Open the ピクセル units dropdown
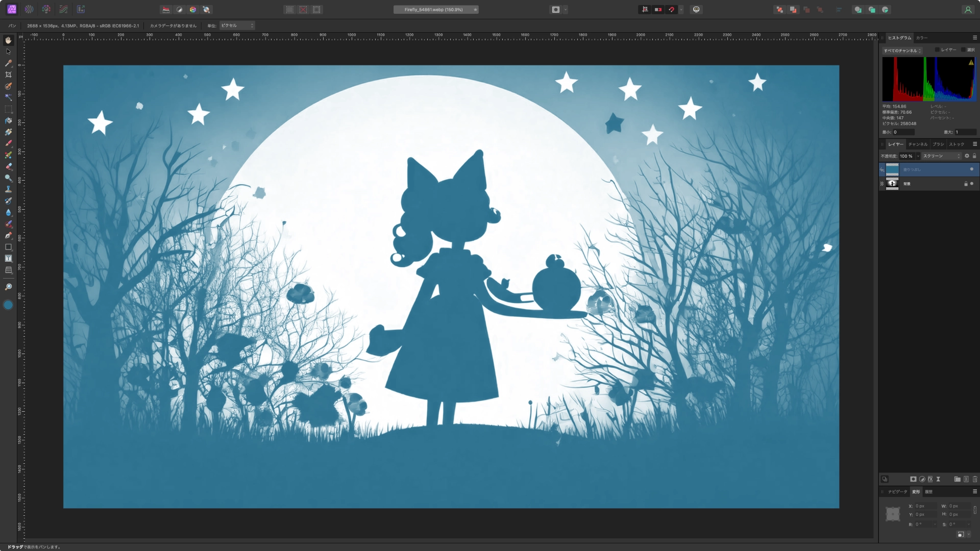Screen dimensions: 980x551 (x=237, y=26)
